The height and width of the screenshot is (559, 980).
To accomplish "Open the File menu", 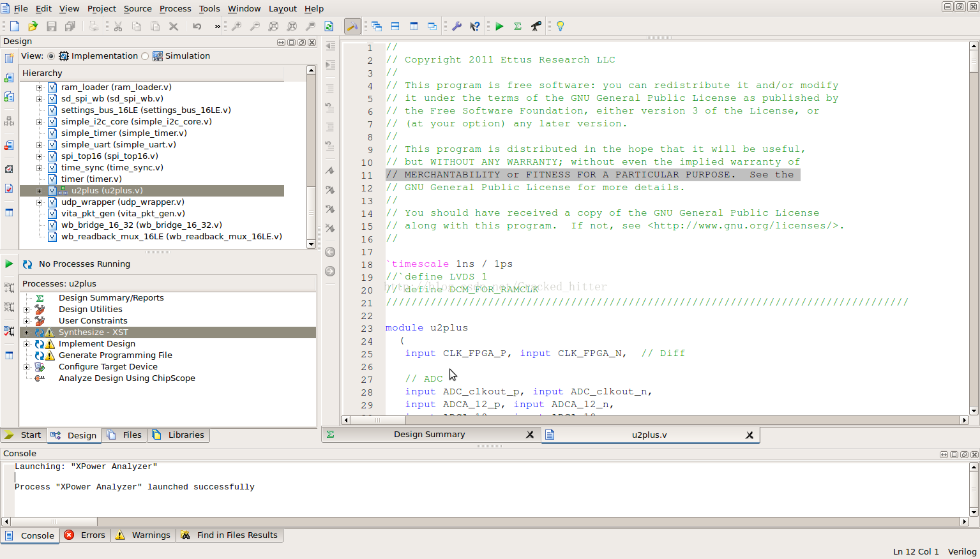I will (20, 8).
